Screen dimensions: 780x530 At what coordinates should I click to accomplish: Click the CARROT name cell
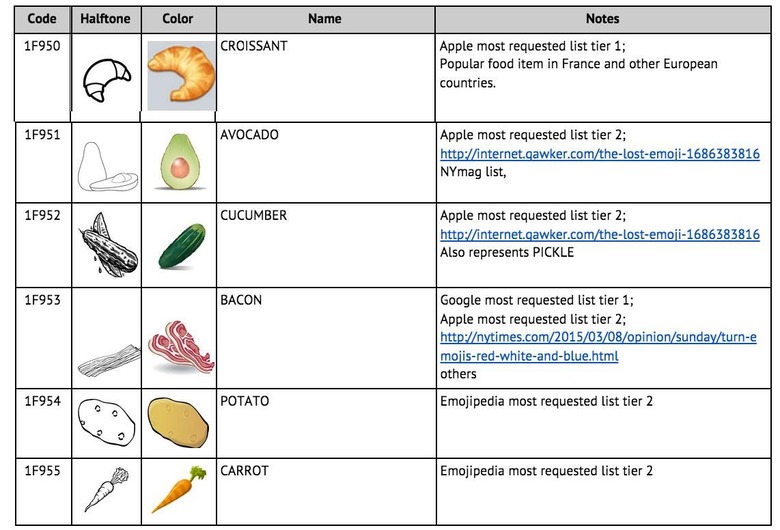pyautogui.click(x=326, y=491)
